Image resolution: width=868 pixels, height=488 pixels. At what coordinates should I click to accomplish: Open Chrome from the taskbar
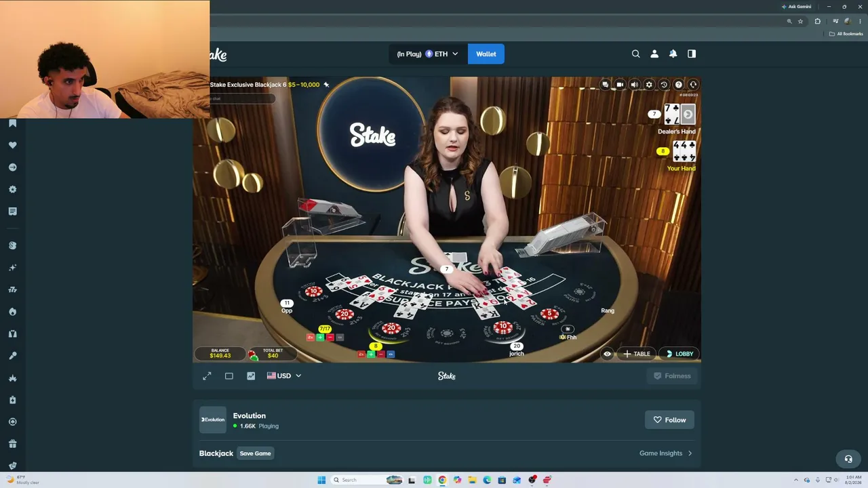pyautogui.click(x=442, y=480)
